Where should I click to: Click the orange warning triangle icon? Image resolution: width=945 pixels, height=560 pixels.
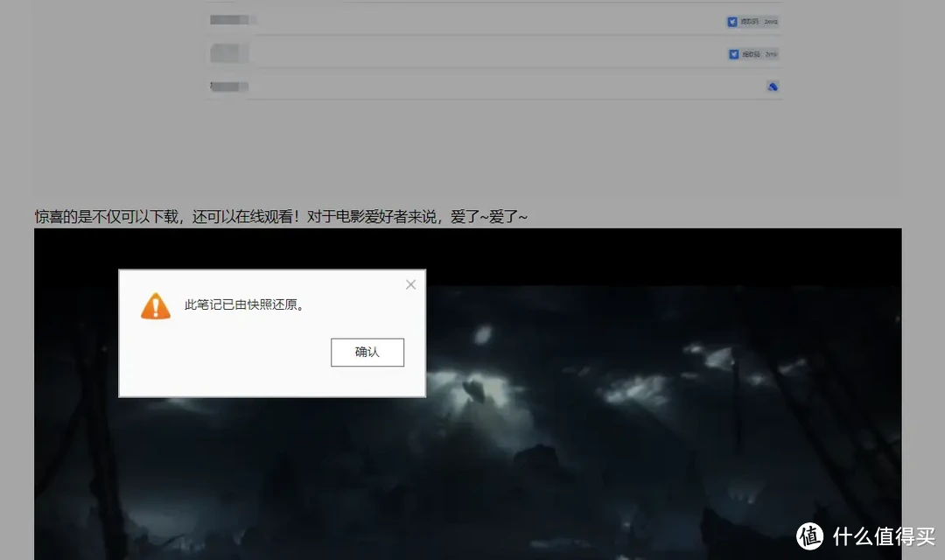tap(155, 306)
